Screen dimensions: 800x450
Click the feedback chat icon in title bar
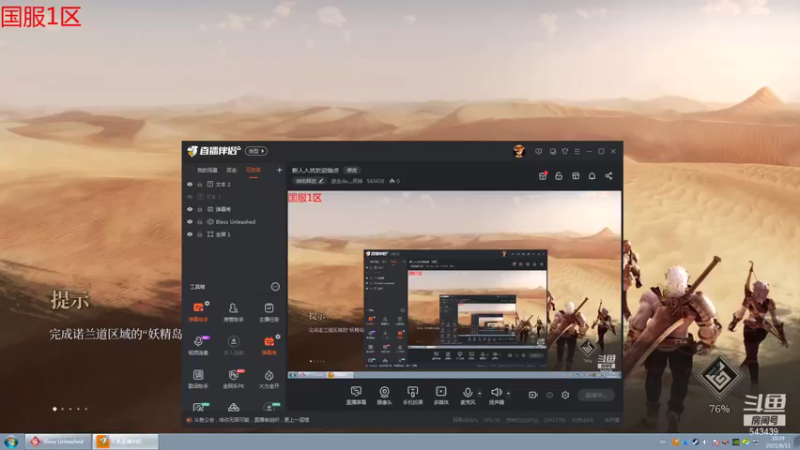click(538, 152)
